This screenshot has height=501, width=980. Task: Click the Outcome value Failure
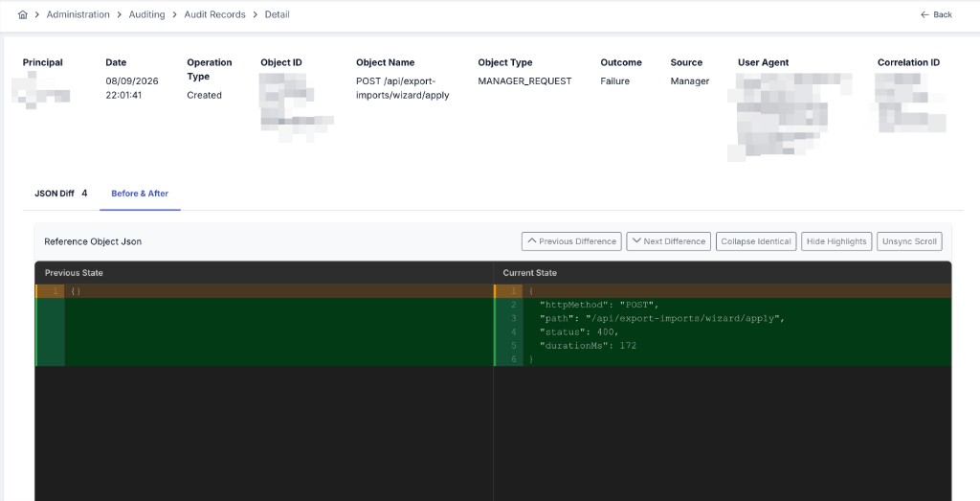pyautogui.click(x=615, y=81)
